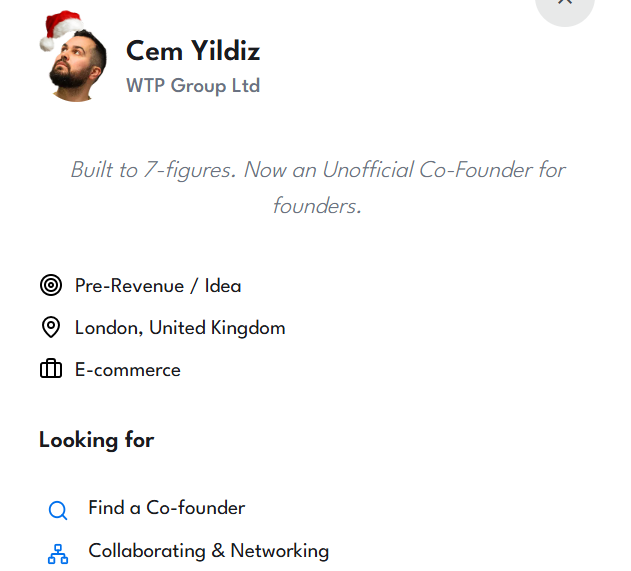Open Cem Yildiz's profile photo
This screenshot has width=631, height=571.
[76, 62]
